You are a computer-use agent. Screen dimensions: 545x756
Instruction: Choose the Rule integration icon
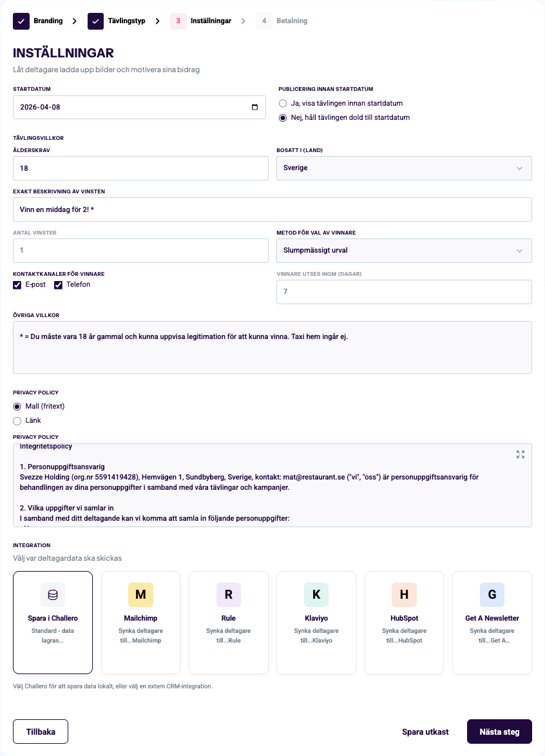click(x=228, y=594)
